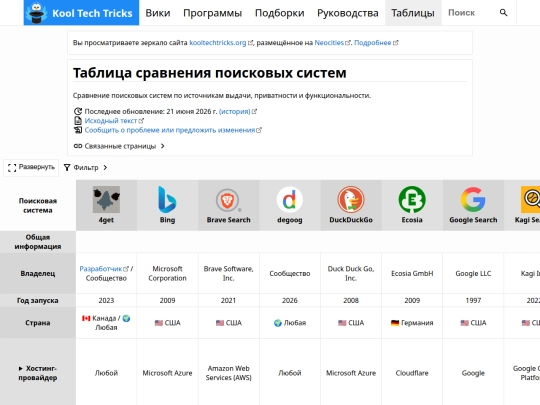Viewport: 540px width, 405px height.
Task: Click the Владелец row header
Action: click(x=38, y=273)
